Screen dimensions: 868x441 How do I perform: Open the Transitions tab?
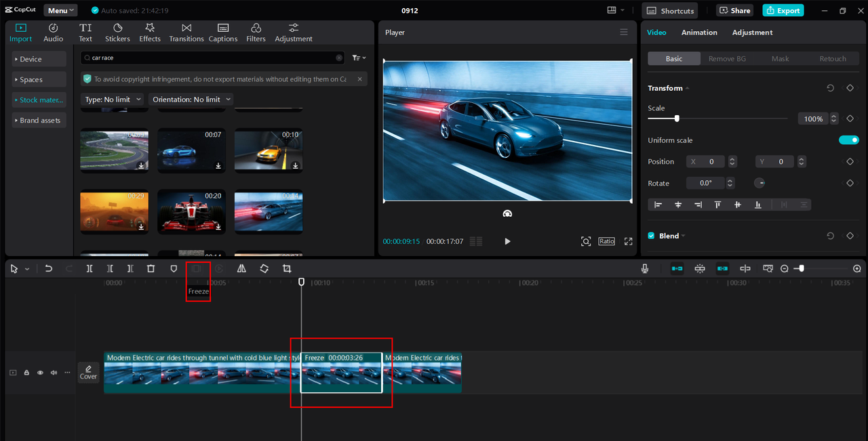click(x=186, y=33)
